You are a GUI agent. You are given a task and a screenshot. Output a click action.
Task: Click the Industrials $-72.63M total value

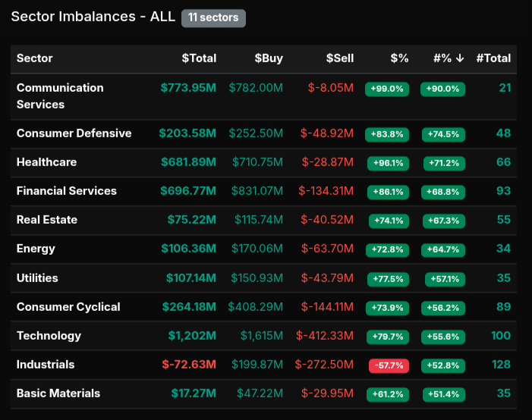point(188,365)
